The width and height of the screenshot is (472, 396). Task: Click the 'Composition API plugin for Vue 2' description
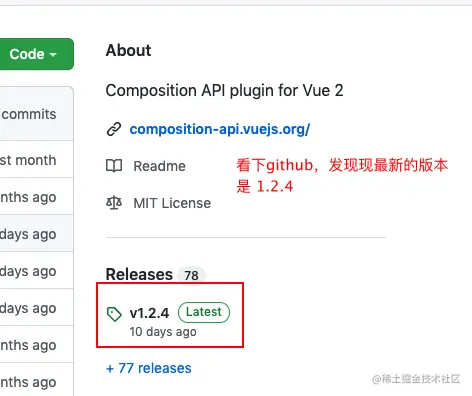(x=224, y=91)
